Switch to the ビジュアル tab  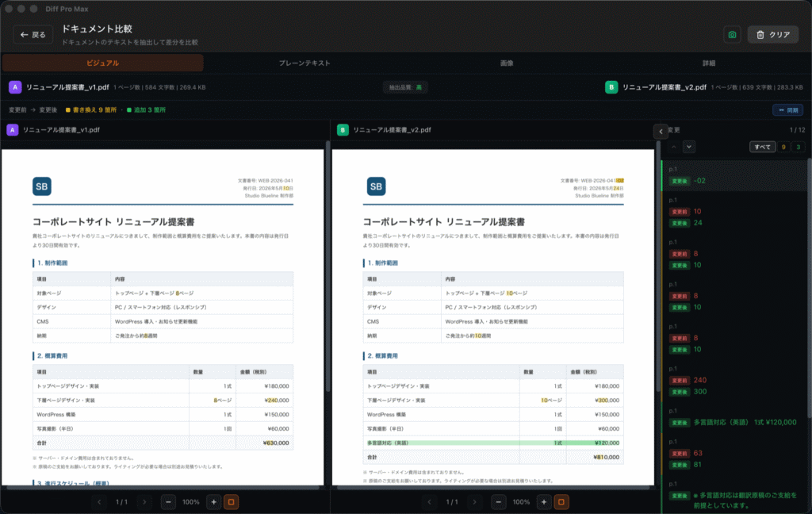click(102, 63)
